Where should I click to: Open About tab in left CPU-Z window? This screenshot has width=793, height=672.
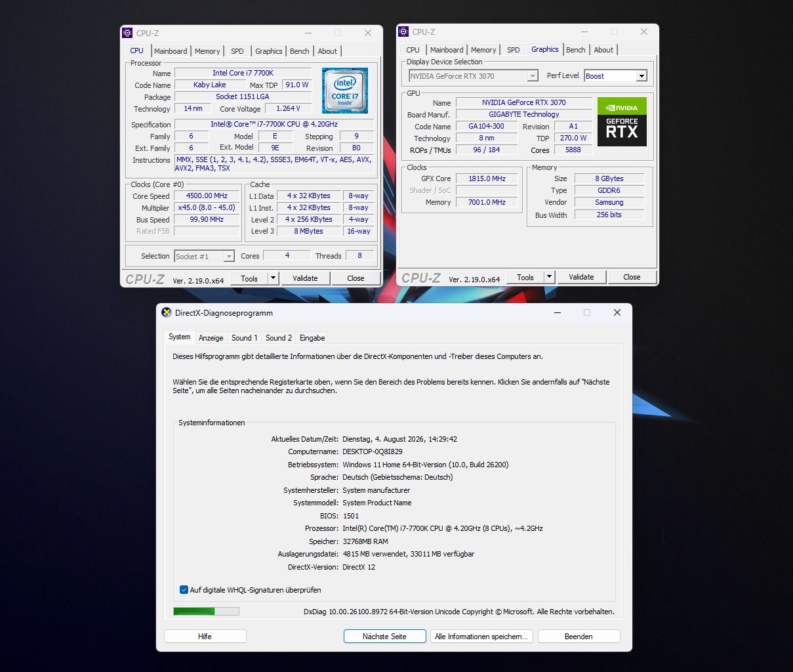click(327, 51)
